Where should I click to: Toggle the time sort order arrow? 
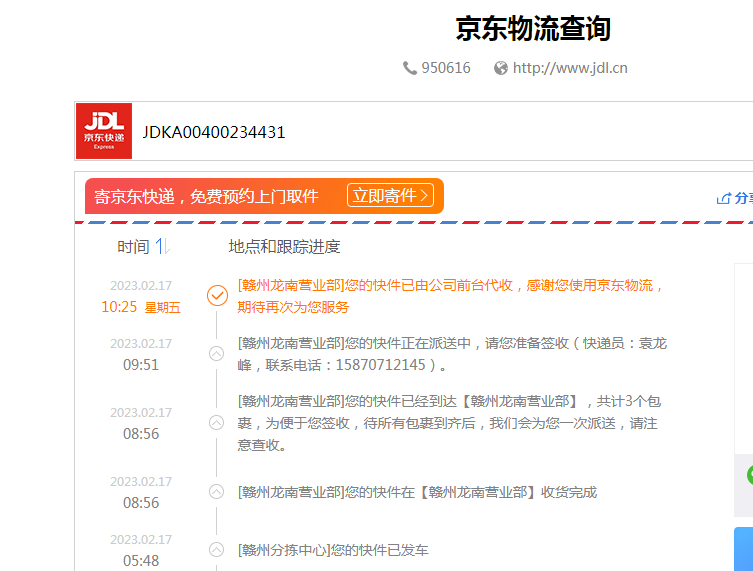coord(163,247)
